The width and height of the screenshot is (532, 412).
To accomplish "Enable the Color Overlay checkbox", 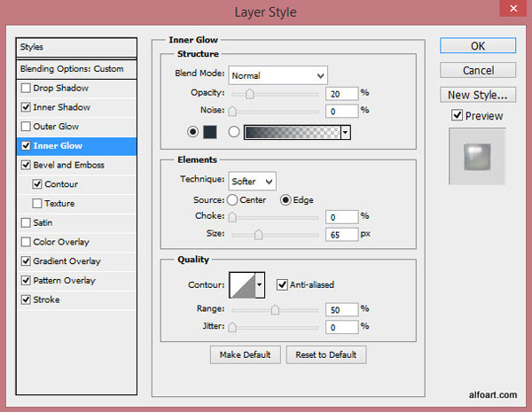I will point(26,242).
